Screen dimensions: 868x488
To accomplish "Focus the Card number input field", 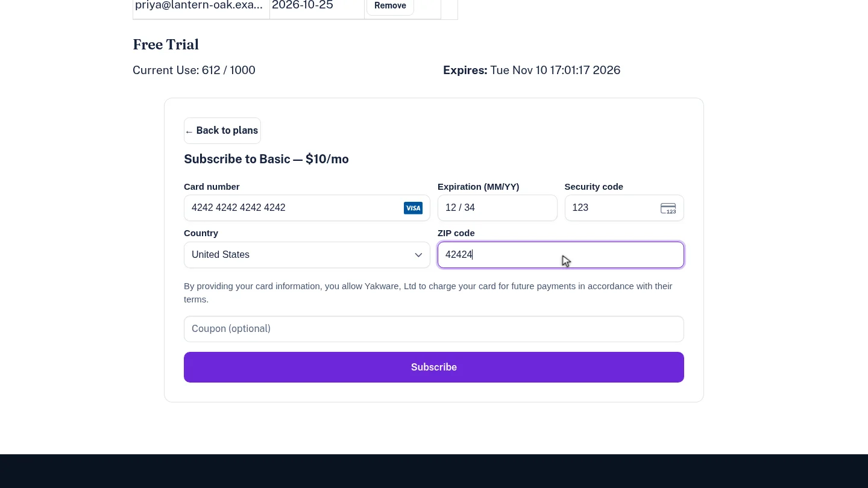I will coord(307,208).
